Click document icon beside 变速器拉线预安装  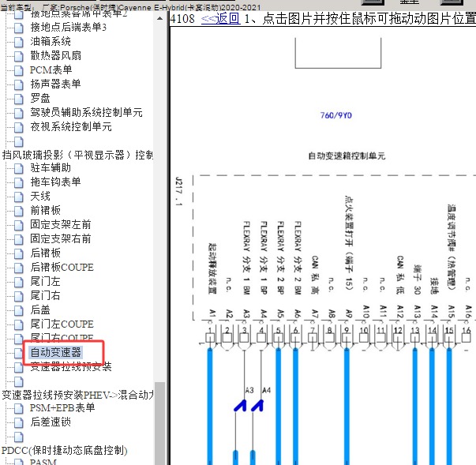point(18,367)
